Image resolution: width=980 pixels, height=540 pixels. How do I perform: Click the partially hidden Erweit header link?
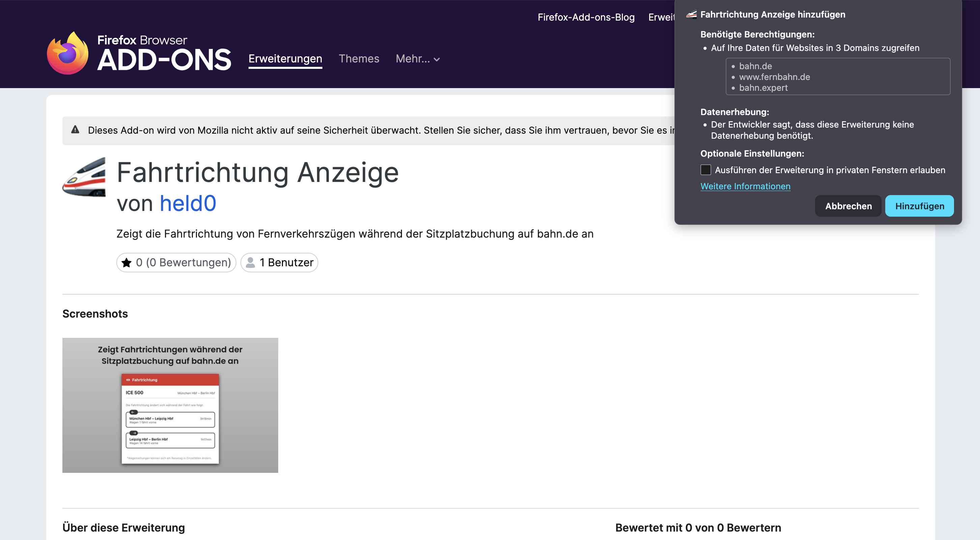(661, 17)
